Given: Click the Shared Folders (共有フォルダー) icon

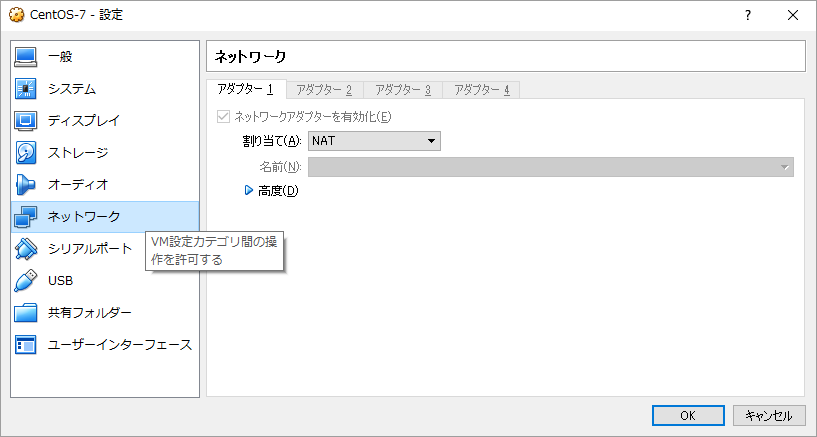Looking at the screenshot, I should point(26,313).
